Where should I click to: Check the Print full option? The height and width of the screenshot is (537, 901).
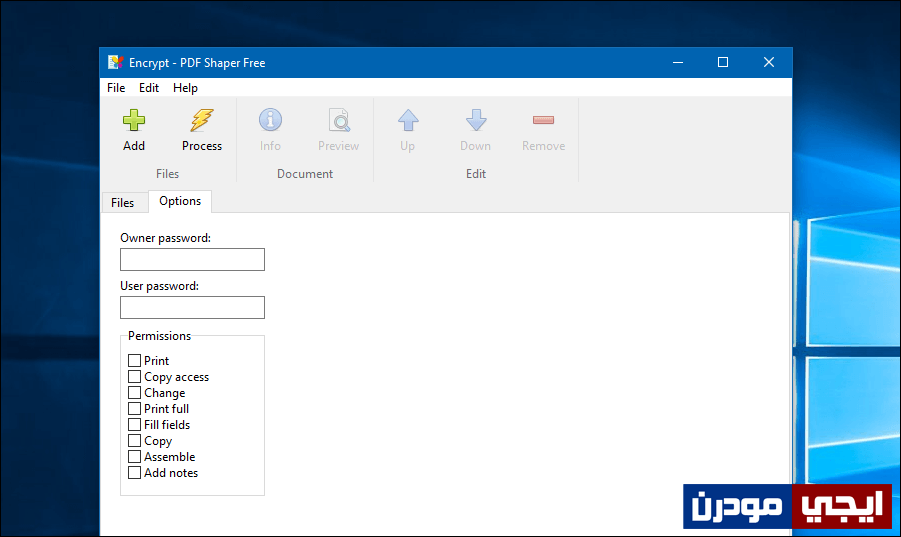tap(134, 409)
